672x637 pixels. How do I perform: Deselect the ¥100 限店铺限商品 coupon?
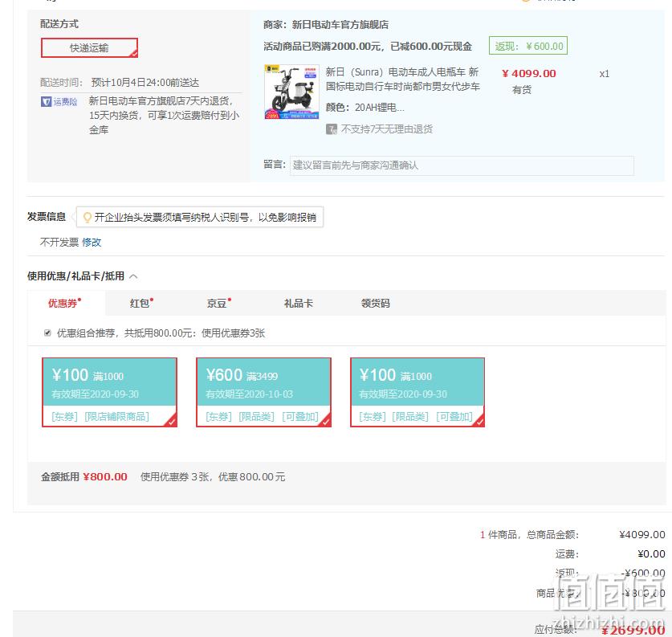(109, 392)
